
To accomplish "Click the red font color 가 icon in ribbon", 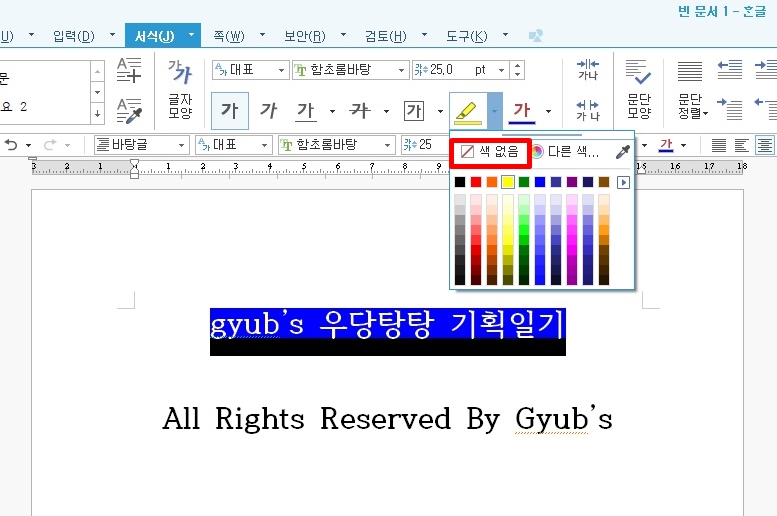I will pos(522,111).
